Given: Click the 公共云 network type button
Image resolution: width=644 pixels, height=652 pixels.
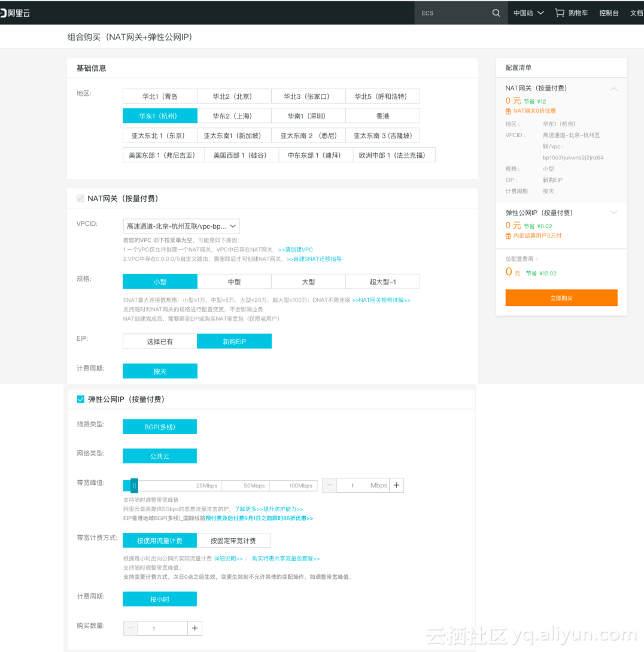Looking at the screenshot, I should coord(160,456).
